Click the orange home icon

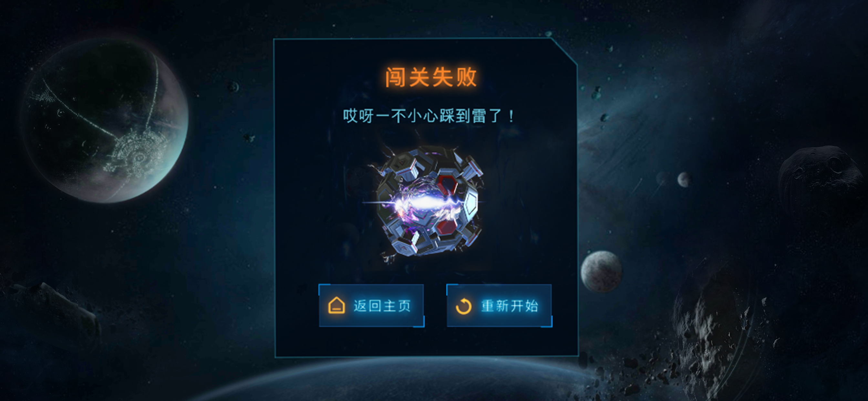point(336,305)
